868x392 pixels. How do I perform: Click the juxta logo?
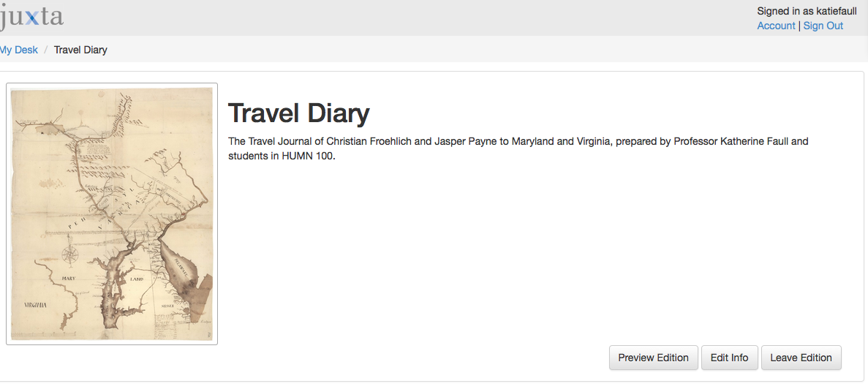[32, 17]
